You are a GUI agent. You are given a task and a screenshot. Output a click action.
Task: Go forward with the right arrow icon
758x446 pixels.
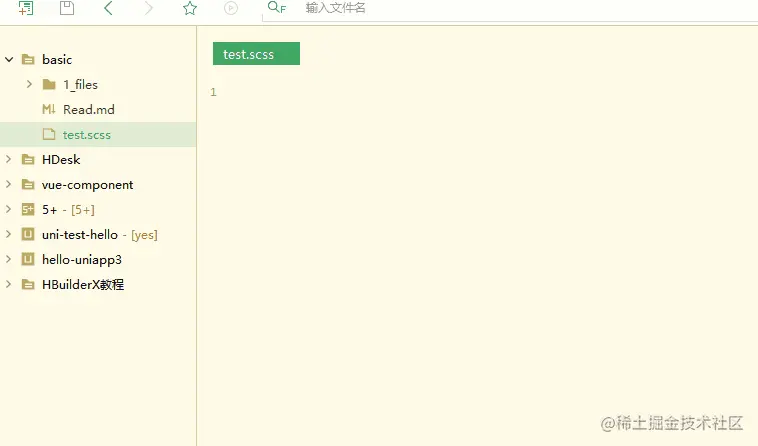(149, 8)
